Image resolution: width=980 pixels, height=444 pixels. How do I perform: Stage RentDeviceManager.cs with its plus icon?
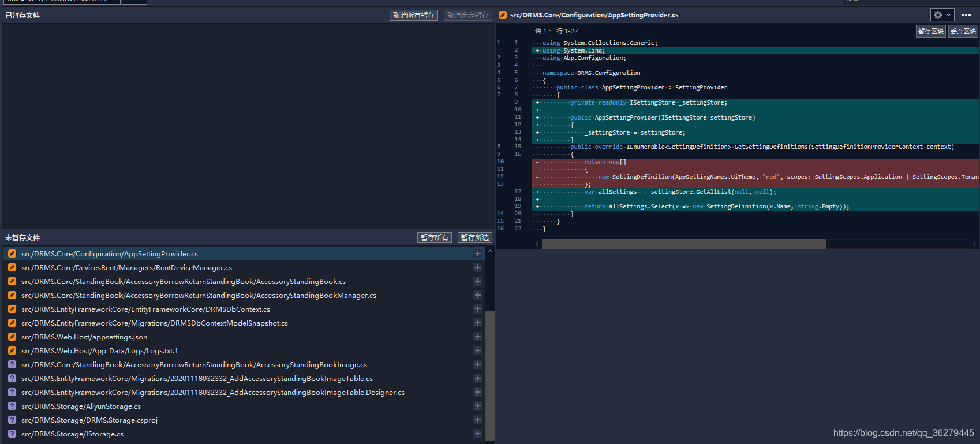(x=478, y=267)
